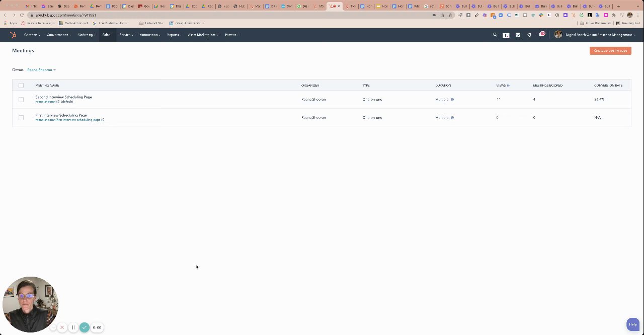Image resolution: width=644 pixels, height=335 pixels.
Task: Open the account name dropdown in navbar
Action: point(600,35)
